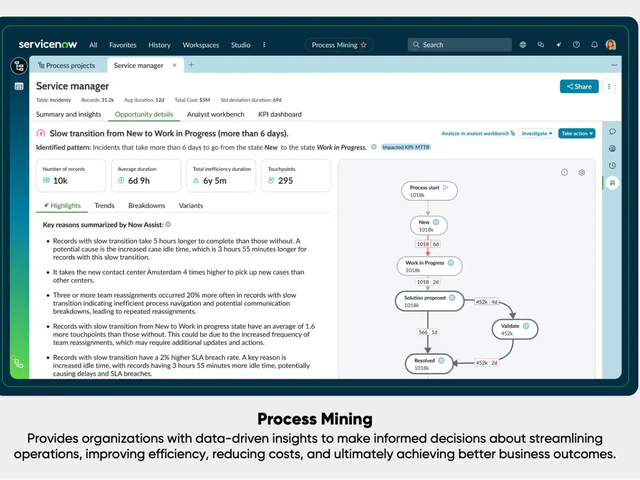This screenshot has height=480, width=640.
Task: Open the History menu
Action: (x=159, y=45)
